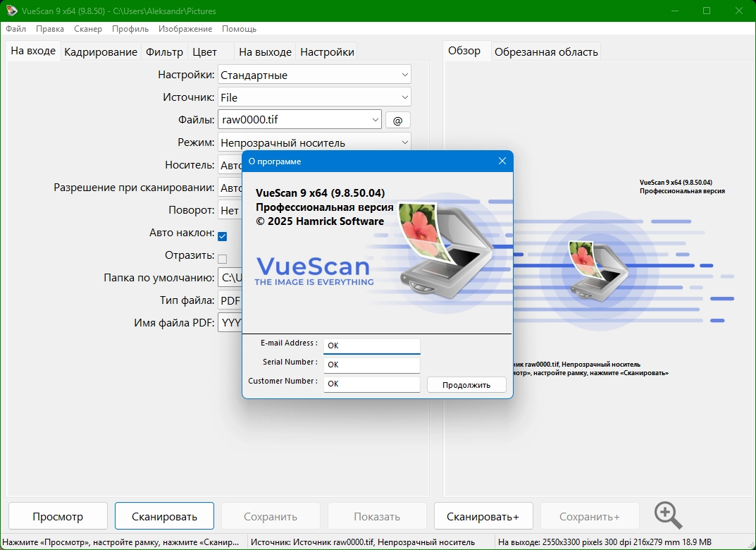
Task: Open the Сканер menu
Action: [x=88, y=28]
